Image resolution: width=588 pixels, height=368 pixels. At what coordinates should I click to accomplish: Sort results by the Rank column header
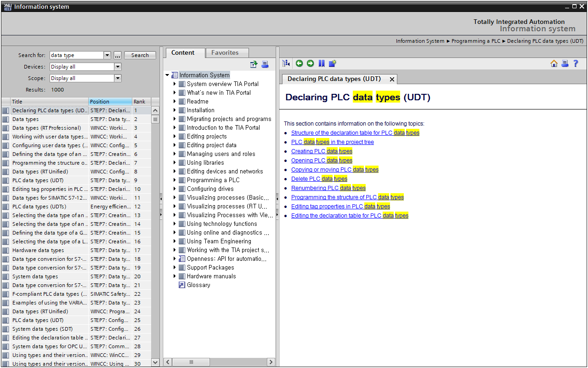[141, 101]
